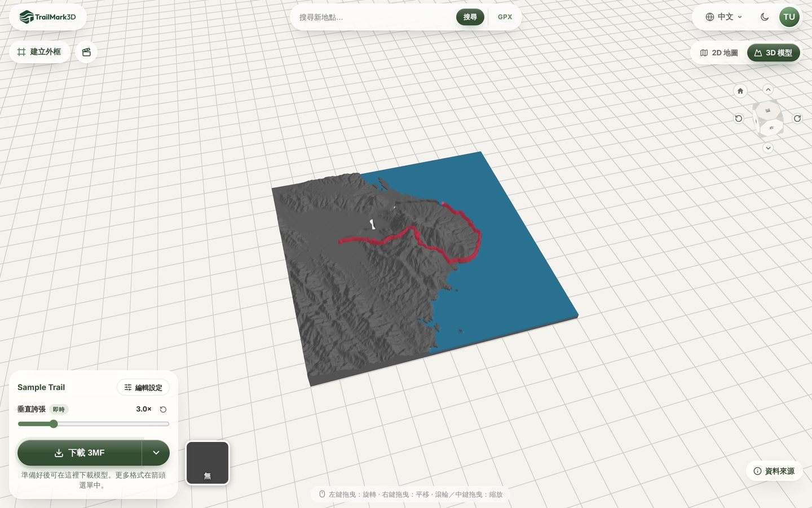Tilt the view up with the chevron above the cube
The width and height of the screenshot is (812, 508).
point(768,89)
